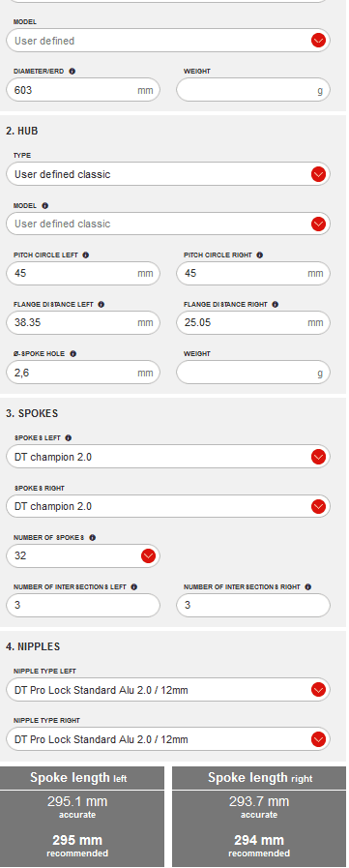Open info for Flange Distance Left
Screen dimensions: 349x868
click(102, 305)
